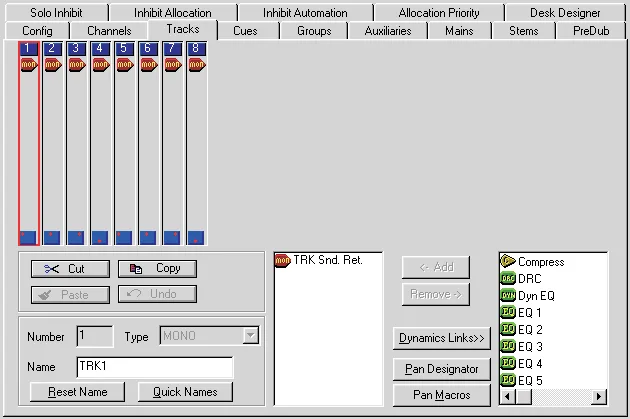Switch to the Inhibit Automation tab
Image resolution: width=630 pixels, height=419 pixels.
pyautogui.click(x=305, y=13)
